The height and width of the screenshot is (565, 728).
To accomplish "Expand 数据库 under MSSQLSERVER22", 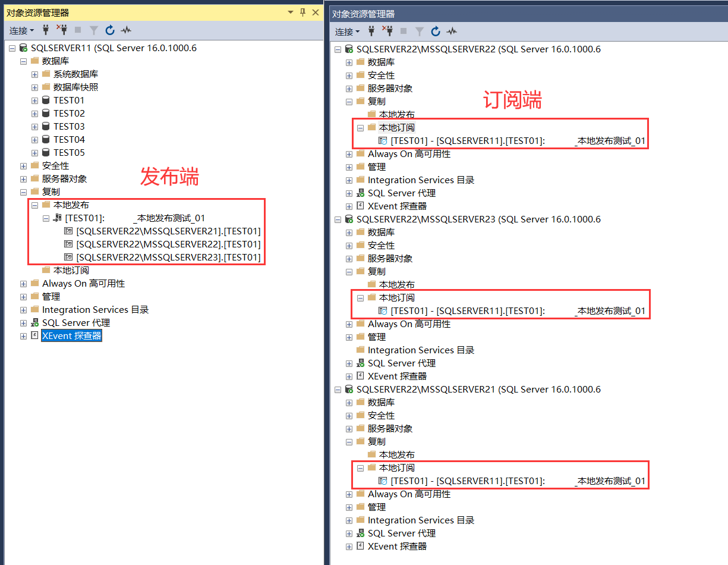I will coord(349,62).
